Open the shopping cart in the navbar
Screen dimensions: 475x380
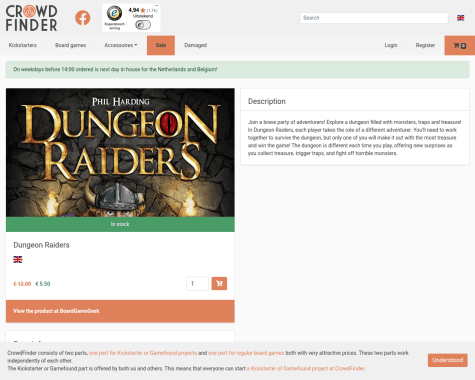pos(460,45)
